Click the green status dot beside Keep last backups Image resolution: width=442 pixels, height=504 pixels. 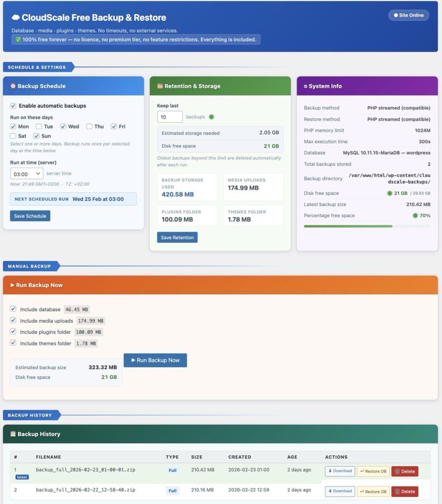tap(211, 117)
